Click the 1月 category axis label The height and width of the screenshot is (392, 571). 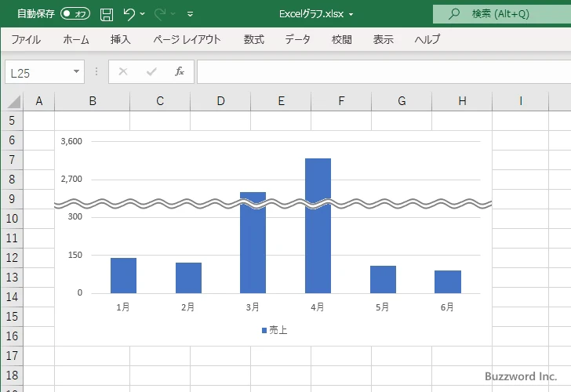123,307
